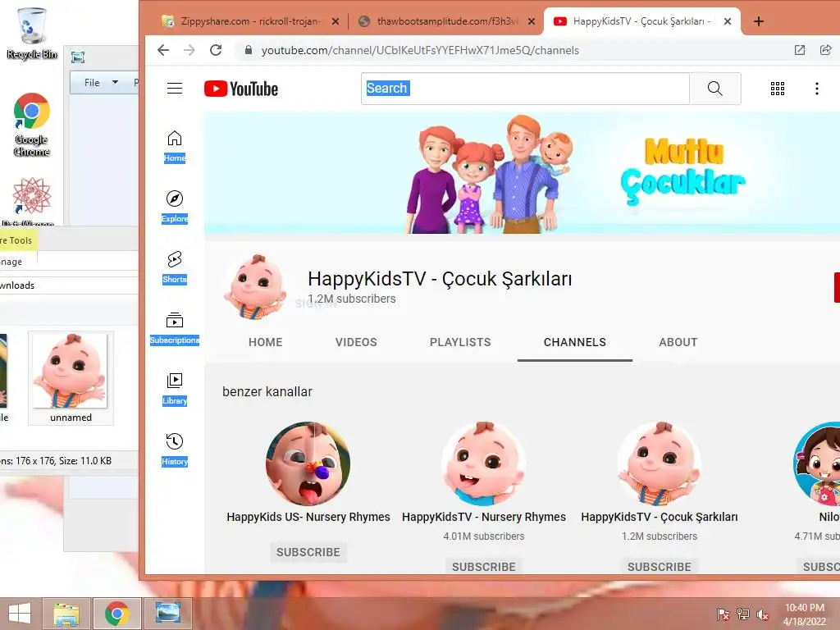Open the channel VIDEOS tab
Viewport: 840px width, 630px height.
click(356, 342)
